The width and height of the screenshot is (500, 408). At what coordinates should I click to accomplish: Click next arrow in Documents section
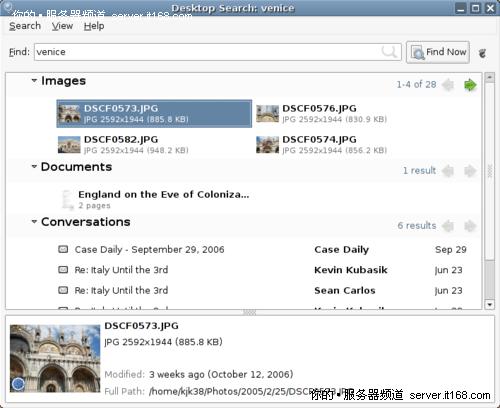470,171
